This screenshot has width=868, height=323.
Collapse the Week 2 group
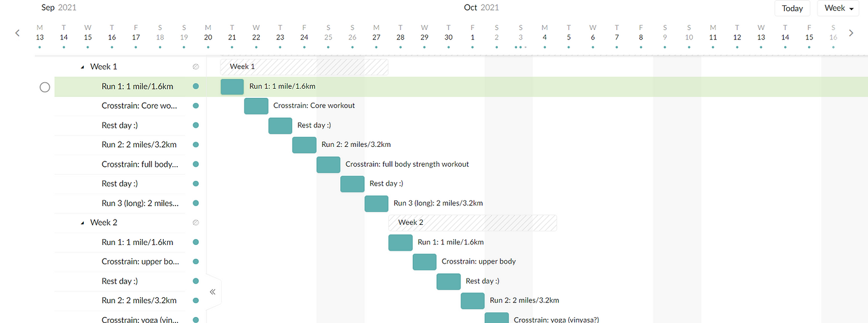click(x=83, y=223)
